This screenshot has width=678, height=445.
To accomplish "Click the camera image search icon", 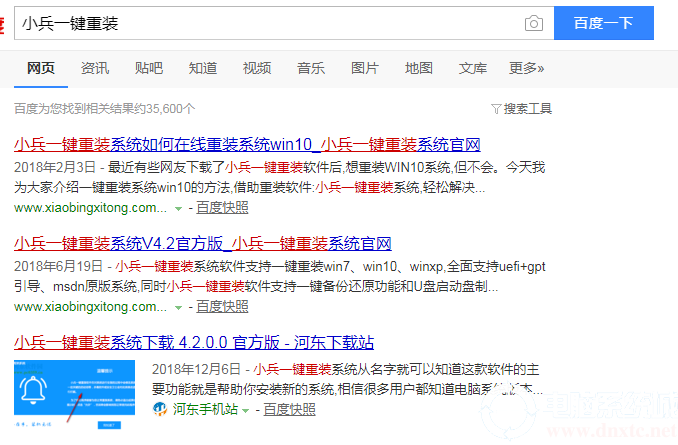I will pyautogui.click(x=534, y=23).
